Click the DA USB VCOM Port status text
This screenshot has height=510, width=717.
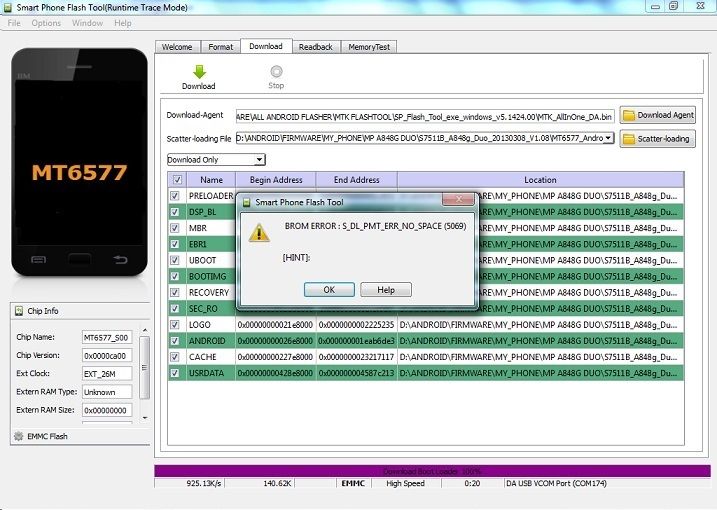[x=556, y=483]
